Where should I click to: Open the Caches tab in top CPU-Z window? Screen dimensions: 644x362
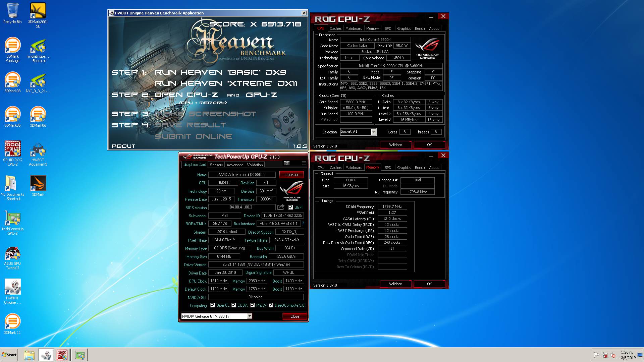(x=335, y=28)
